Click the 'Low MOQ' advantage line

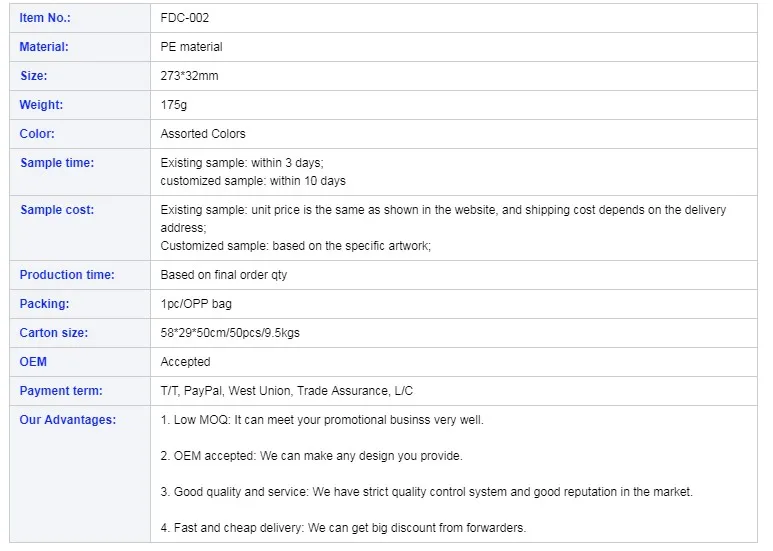pos(322,420)
